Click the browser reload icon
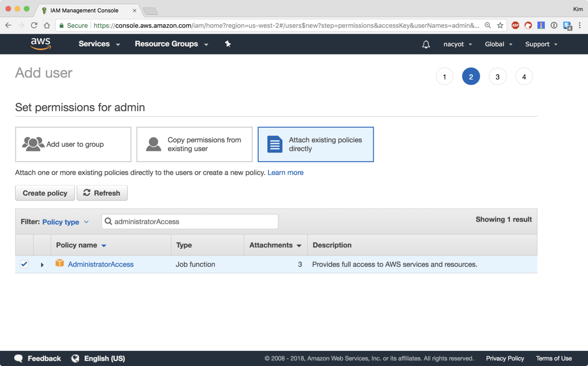The width and height of the screenshot is (588, 366). pos(34,25)
